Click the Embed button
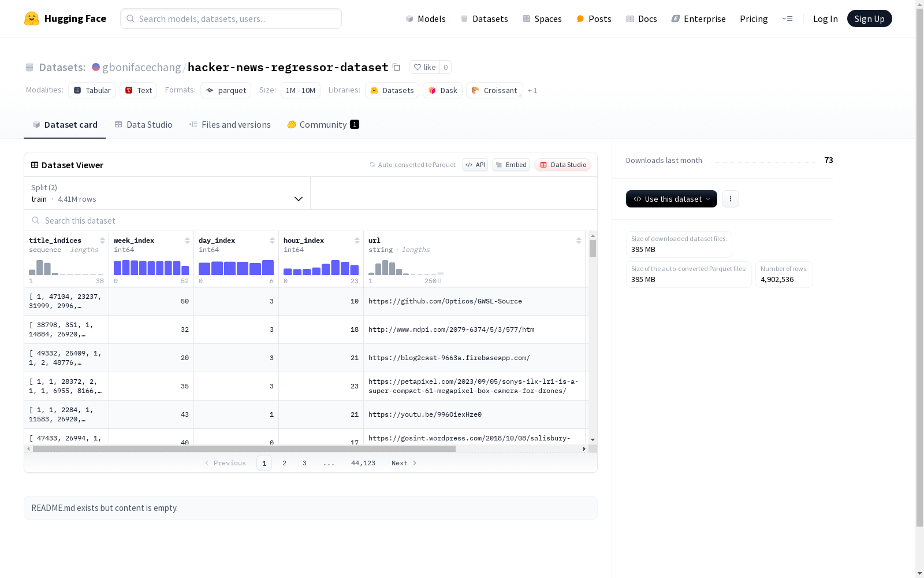This screenshot has width=924, height=578. (x=511, y=165)
